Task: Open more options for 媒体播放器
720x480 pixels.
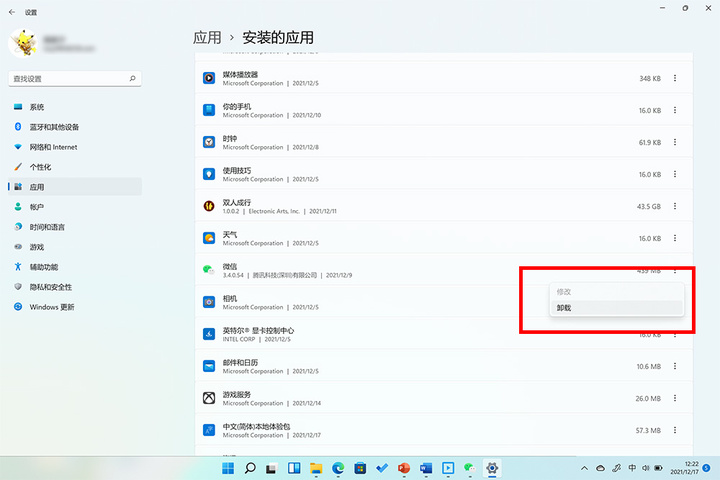Action: (x=675, y=78)
